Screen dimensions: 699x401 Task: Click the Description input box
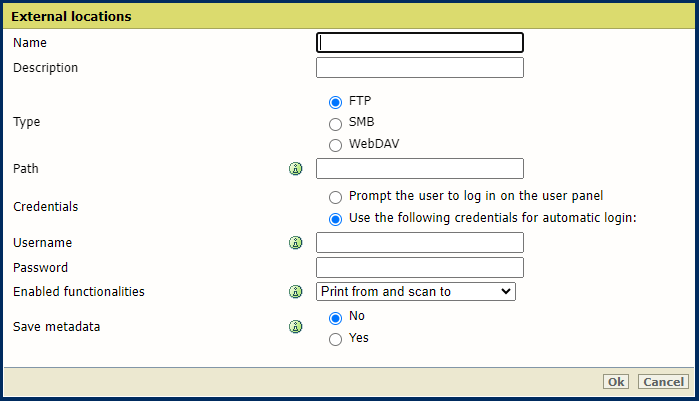[420, 68]
